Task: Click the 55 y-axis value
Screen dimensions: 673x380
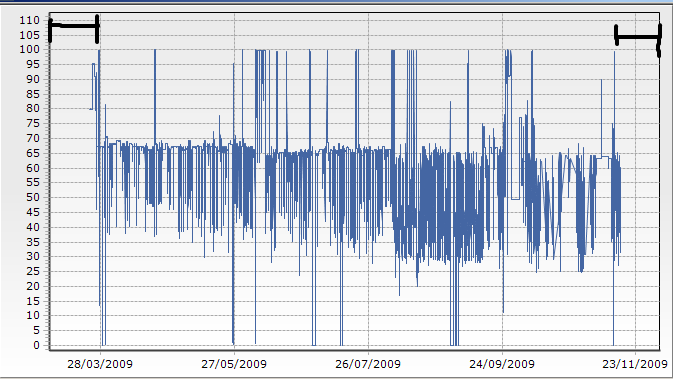Action: click(33, 183)
